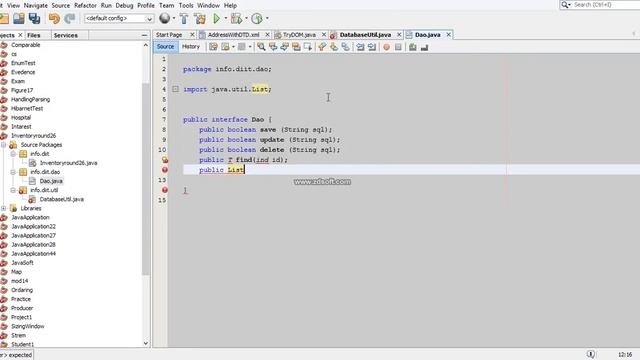Minimize the Projects panel
Screen dimensions: 640x360
coord(144,36)
